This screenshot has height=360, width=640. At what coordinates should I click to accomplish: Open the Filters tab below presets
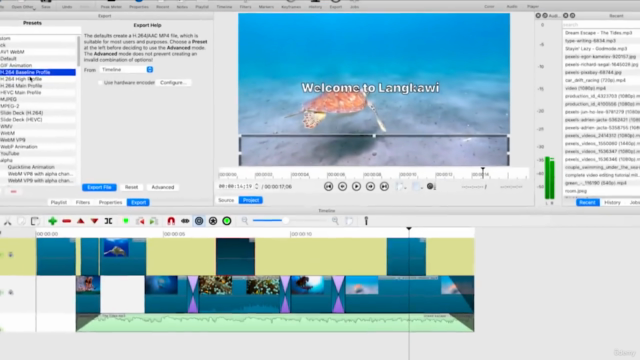82,202
